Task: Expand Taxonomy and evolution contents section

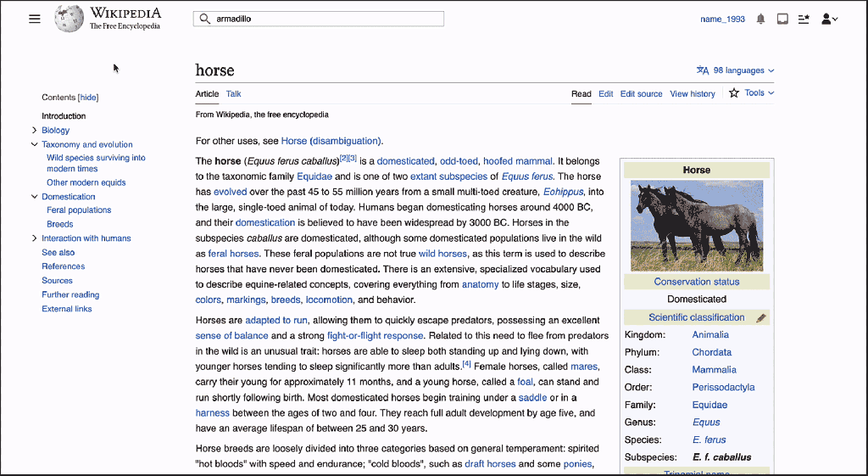Action: pyautogui.click(x=34, y=145)
